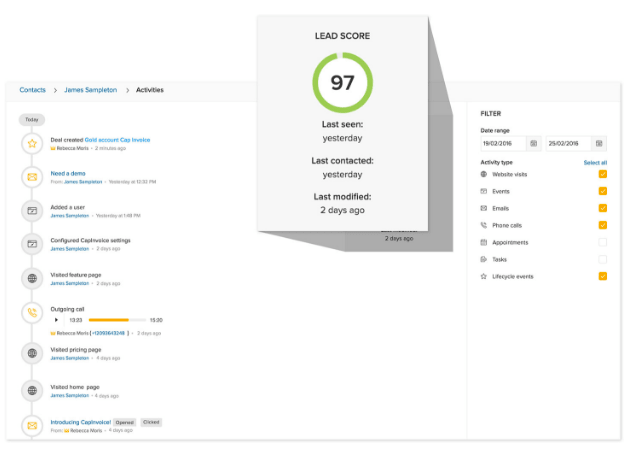Screen dimensions: 628x456
Task: Click the "Last contacted:" label in lead score card
Action: [342, 161]
